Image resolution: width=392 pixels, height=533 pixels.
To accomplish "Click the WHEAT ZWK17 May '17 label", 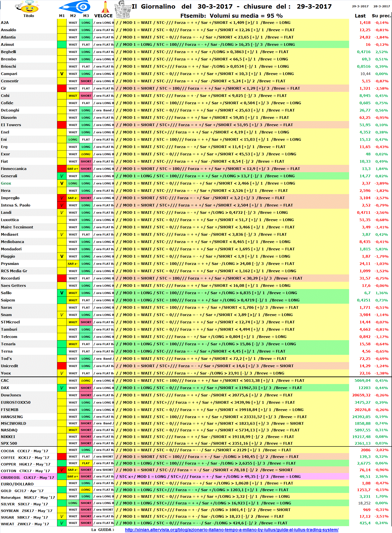I will pos(25,524).
